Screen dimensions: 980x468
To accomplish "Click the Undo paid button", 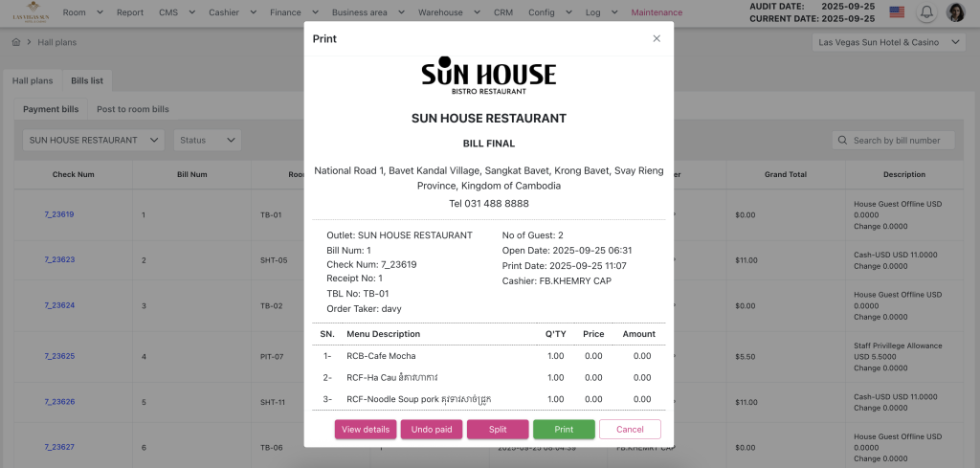I will (x=432, y=430).
